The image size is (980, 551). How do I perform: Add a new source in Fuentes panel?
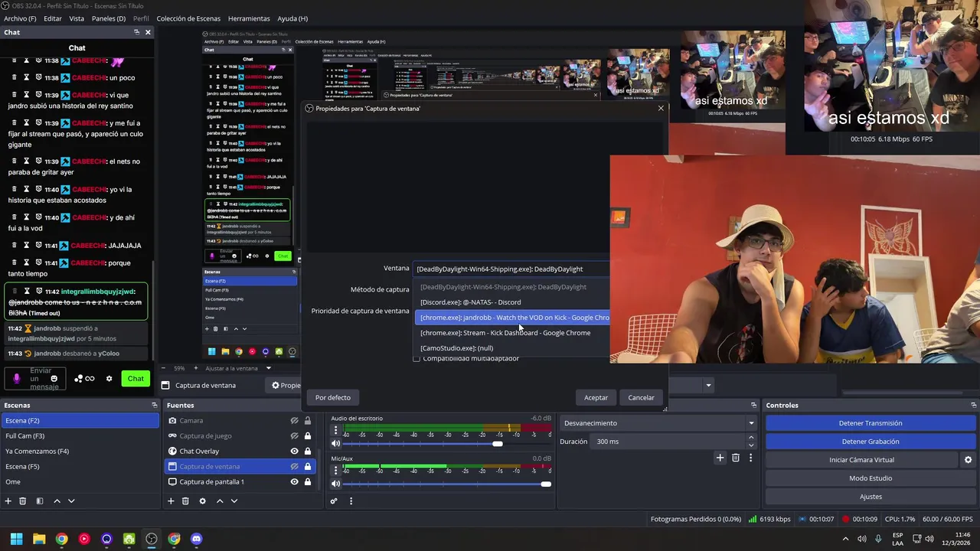tap(171, 501)
